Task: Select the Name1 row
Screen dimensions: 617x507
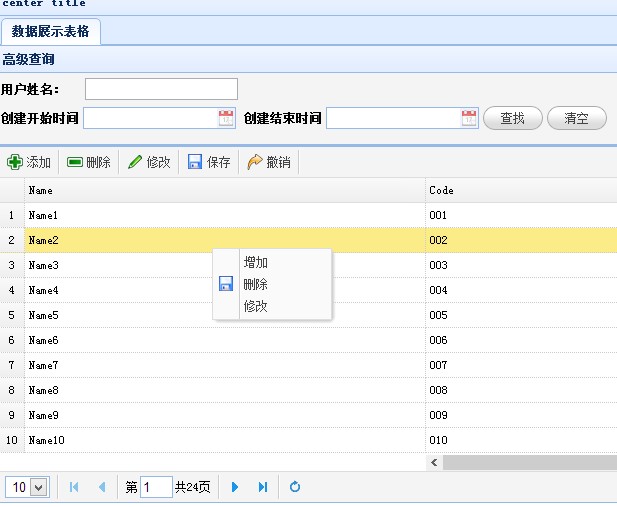Action: pyautogui.click(x=308, y=215)
